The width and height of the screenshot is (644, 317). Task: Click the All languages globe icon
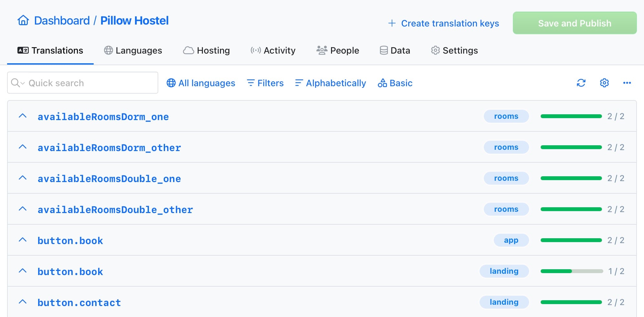pos(171,83)
